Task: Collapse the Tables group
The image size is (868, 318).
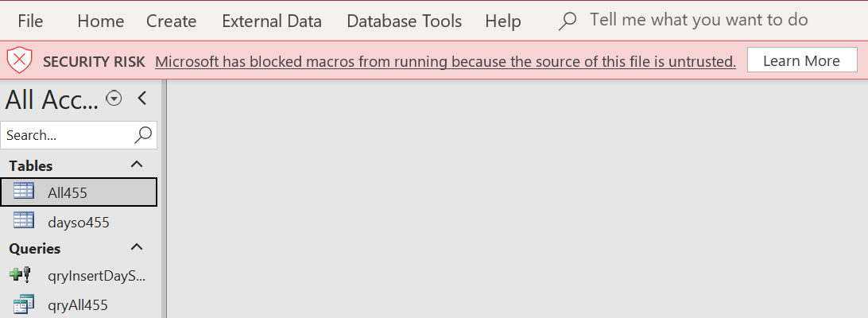Action: click(137, 165)
